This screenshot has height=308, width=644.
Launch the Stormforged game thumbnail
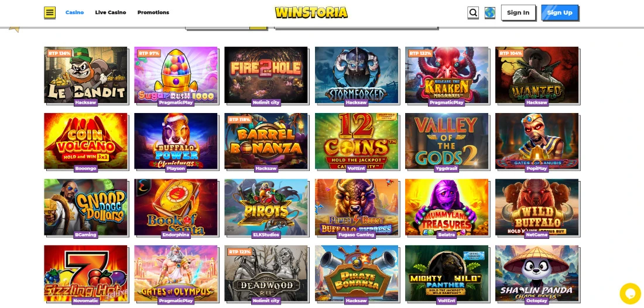coord(356,75)
